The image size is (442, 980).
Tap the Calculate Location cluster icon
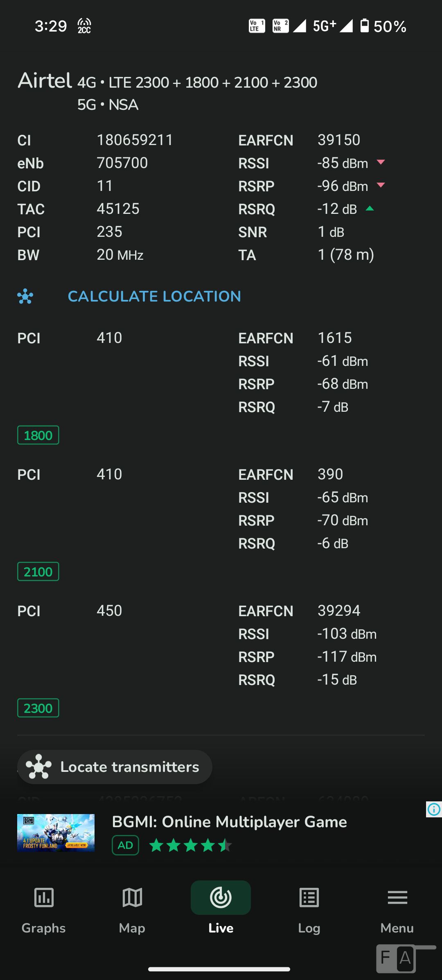[25, 296]
